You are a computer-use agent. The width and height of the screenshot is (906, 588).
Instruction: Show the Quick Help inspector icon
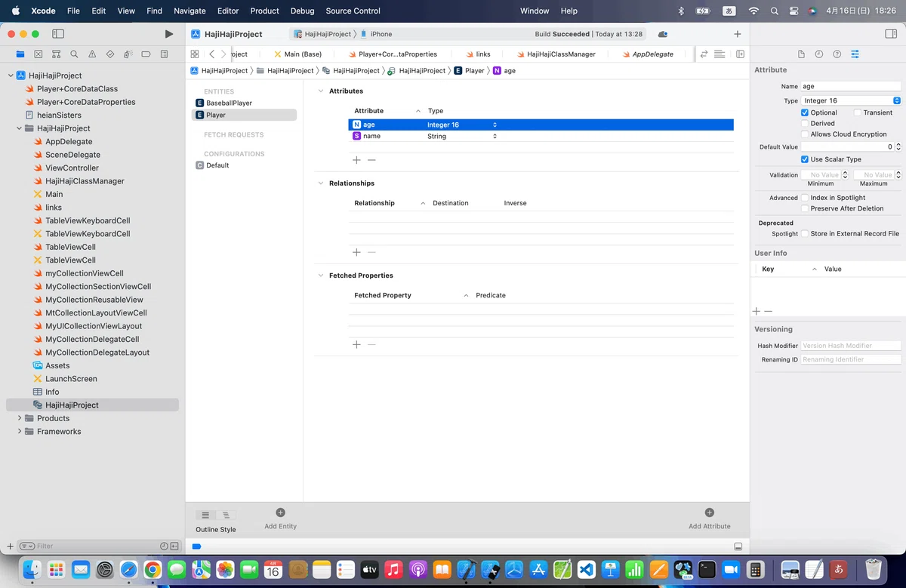click(837, 54)
